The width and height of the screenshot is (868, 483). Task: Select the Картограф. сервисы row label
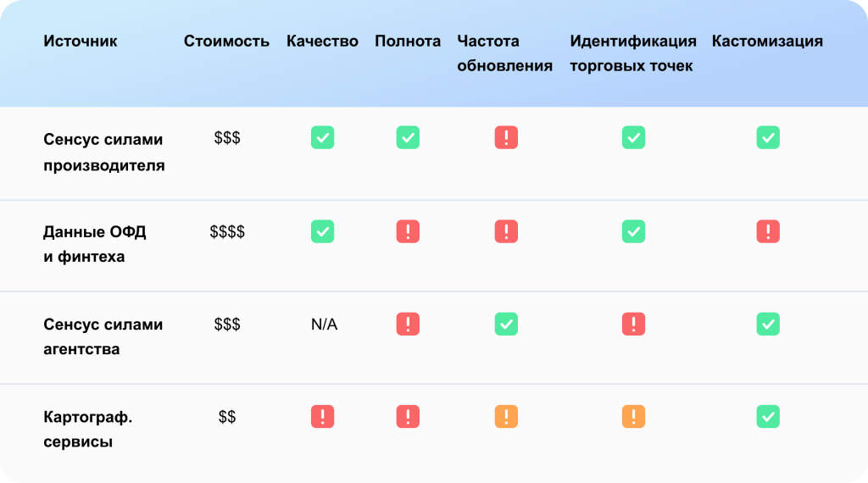pyautogui.click(x=87, y=429)
